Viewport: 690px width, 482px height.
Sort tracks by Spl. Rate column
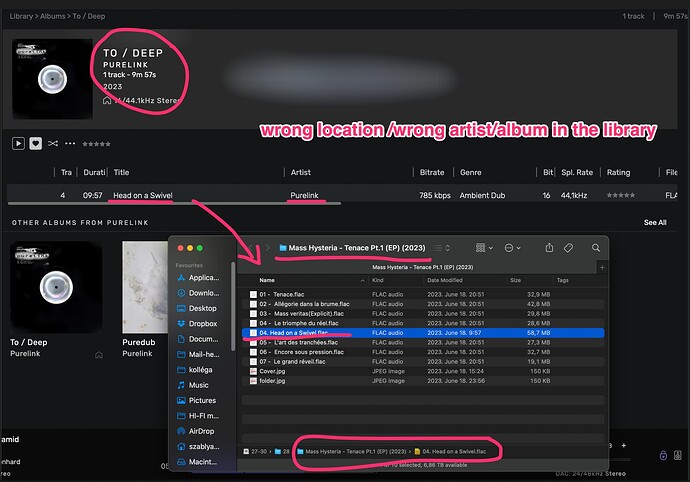click(577, 173)
